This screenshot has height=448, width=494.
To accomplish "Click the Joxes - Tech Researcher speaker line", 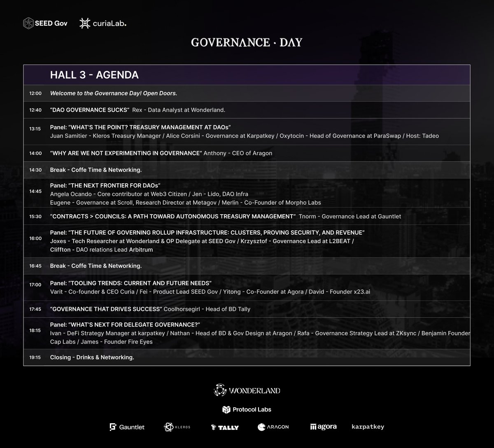I will point(202,241).
